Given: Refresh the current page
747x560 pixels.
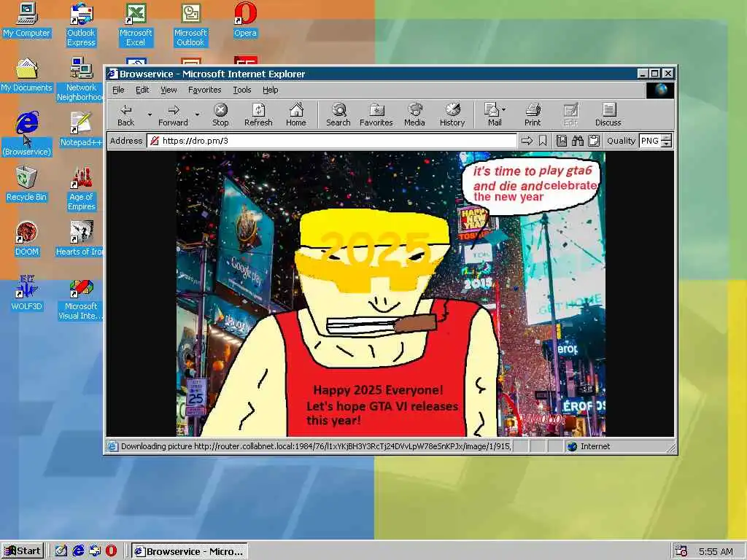Looking at the screenshot, I should point(258,114).
